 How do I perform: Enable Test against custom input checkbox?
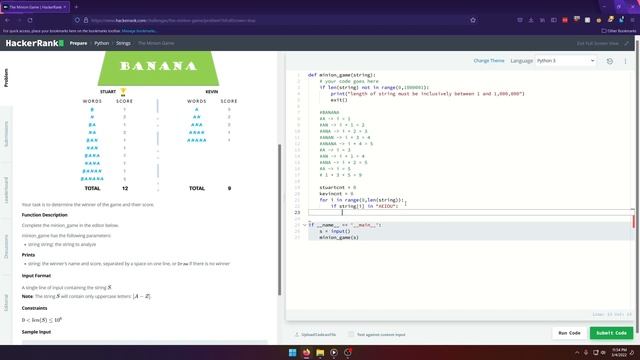[x=351, y=334]
